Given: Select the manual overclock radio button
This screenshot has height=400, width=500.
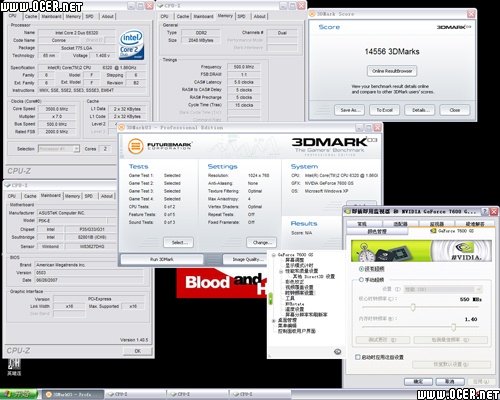Looking at the screenshot, I should (x=361, y=280).
